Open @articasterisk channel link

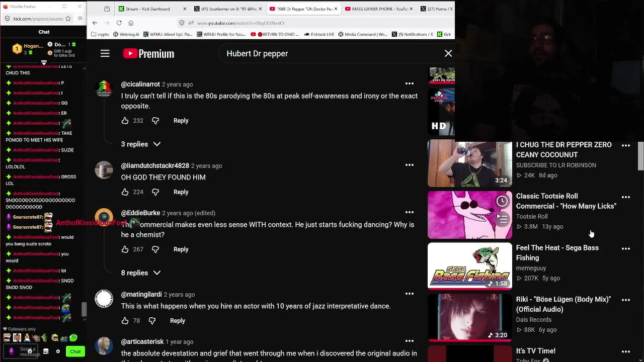pos(142,341)
